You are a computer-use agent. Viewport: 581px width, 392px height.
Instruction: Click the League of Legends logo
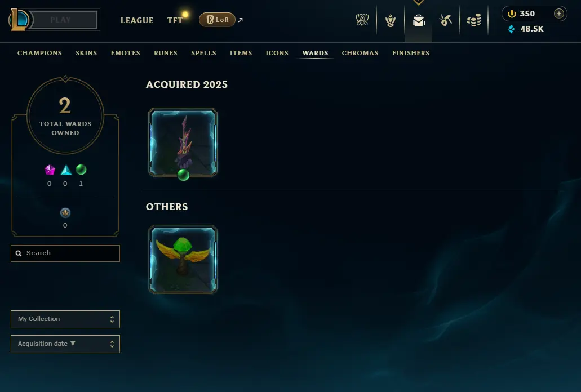tap(19, 20)
